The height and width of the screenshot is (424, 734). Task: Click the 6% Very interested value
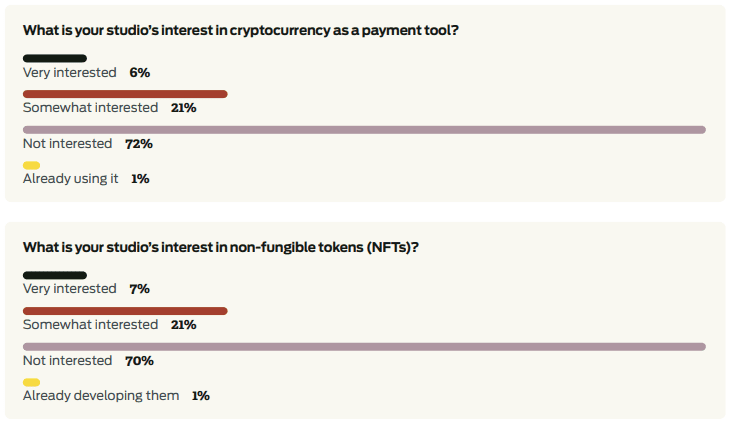[x=139, y=73]
